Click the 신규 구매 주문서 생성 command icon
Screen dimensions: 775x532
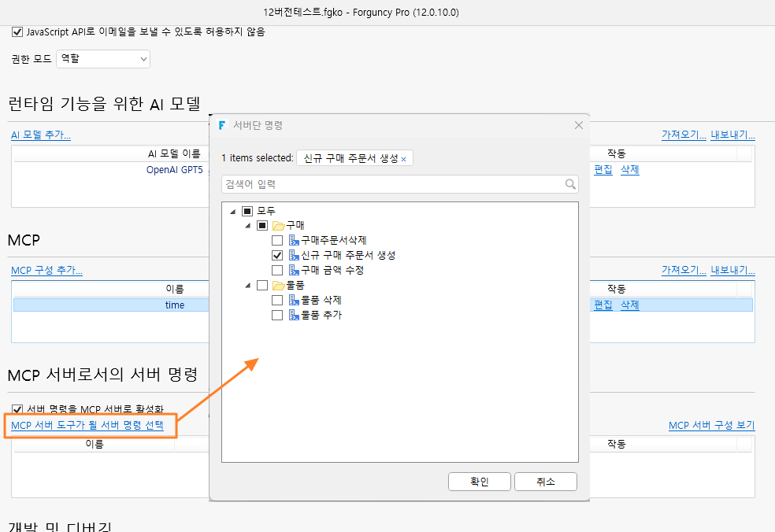point(294,256)
